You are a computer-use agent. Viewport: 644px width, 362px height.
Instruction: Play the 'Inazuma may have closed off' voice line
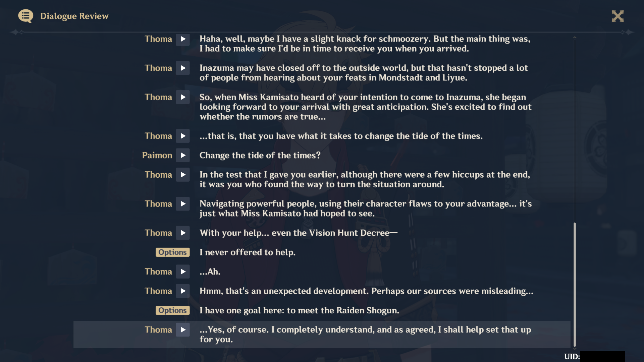point(183,68)
